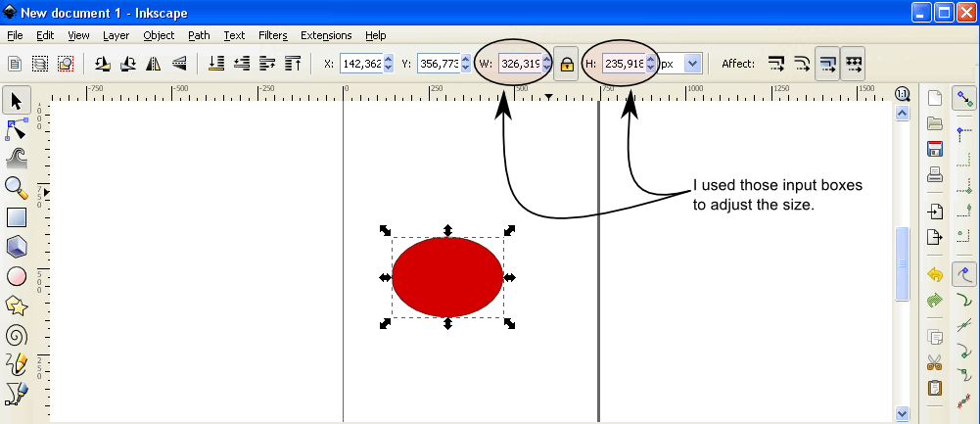The height and width of the screenshot is (424, 980).
Task: Click the Save document icon
Action: coord(935,150)
